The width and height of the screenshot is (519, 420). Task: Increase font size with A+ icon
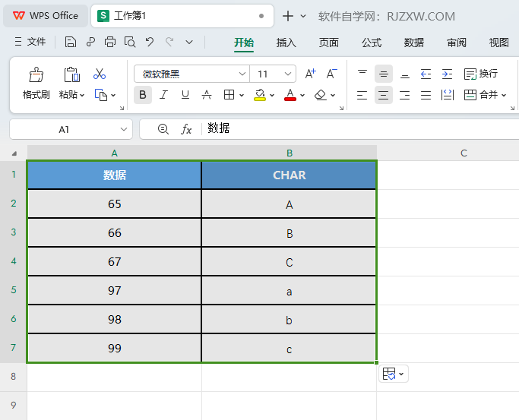click(311, 74)
